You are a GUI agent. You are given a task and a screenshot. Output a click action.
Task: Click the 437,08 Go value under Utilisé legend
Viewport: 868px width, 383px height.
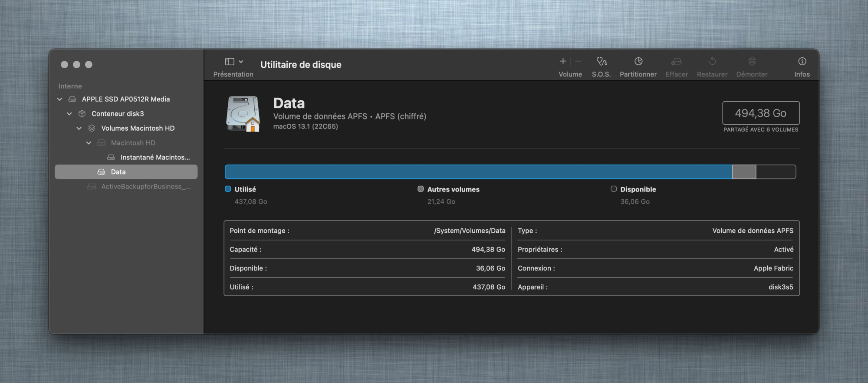tap(251, 201)
